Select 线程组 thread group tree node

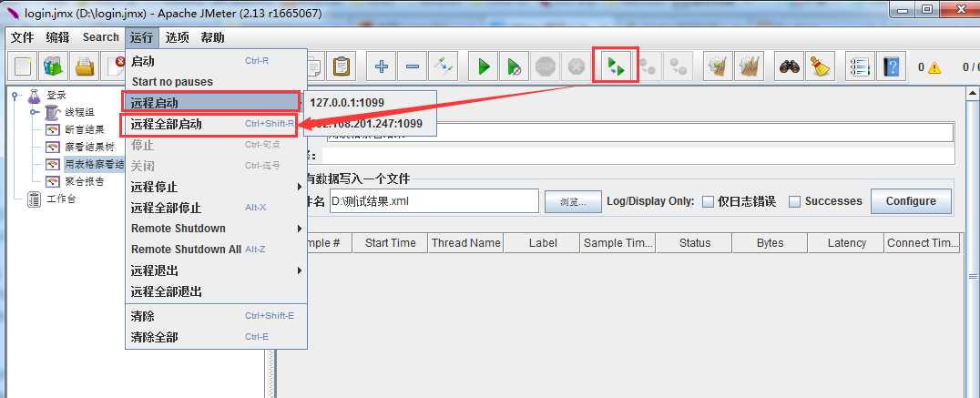(79, 112)
